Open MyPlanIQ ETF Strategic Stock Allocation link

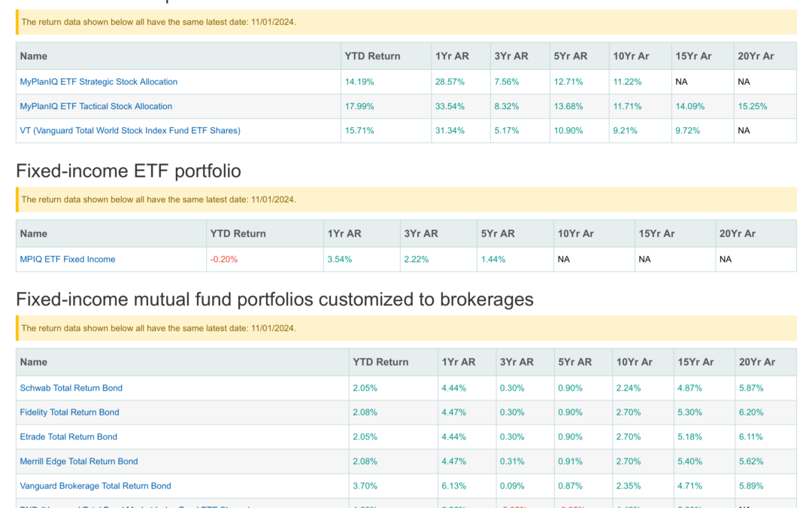[x=98, y=82]
